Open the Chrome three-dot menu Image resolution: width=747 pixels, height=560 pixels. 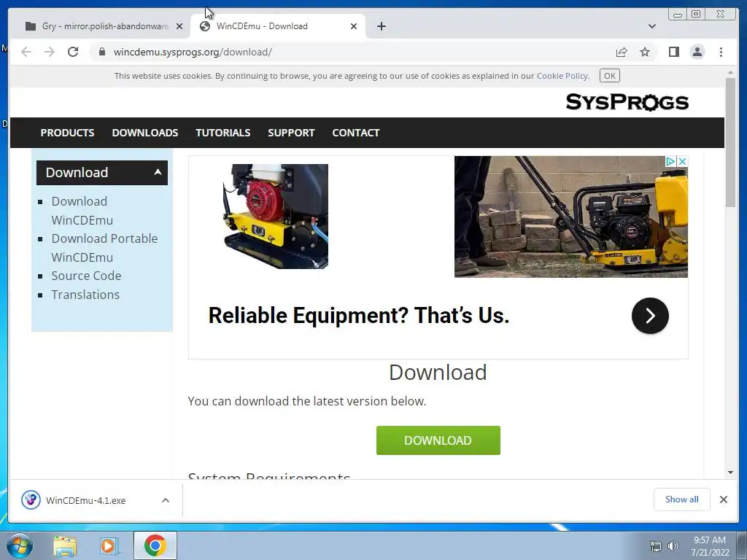[721, 52]
